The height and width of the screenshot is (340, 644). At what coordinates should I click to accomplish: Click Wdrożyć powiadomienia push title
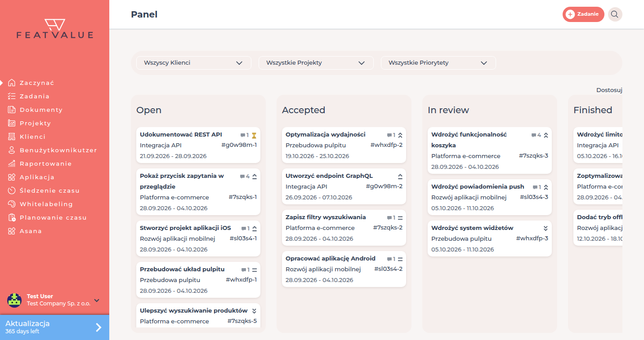(x=478, y=186)
